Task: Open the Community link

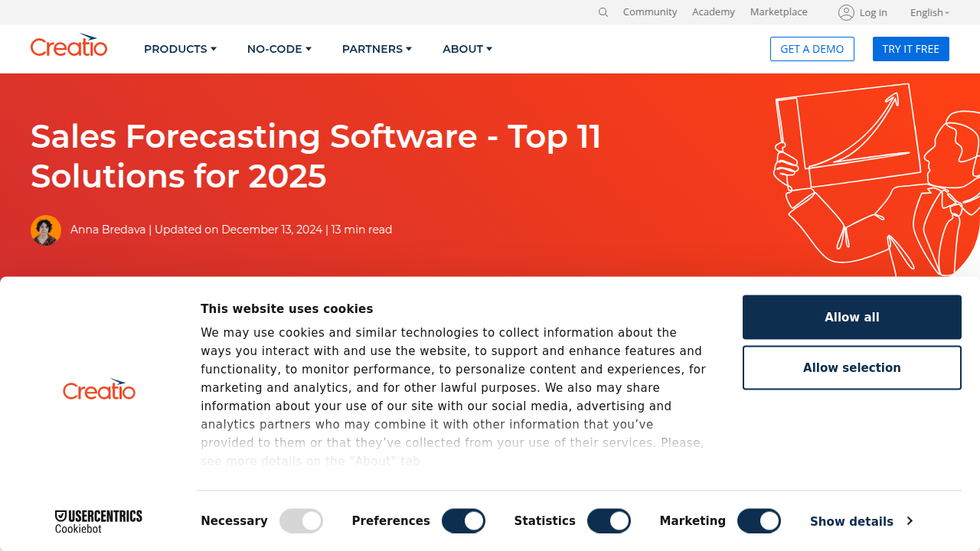Action: (x=650, y=12)
